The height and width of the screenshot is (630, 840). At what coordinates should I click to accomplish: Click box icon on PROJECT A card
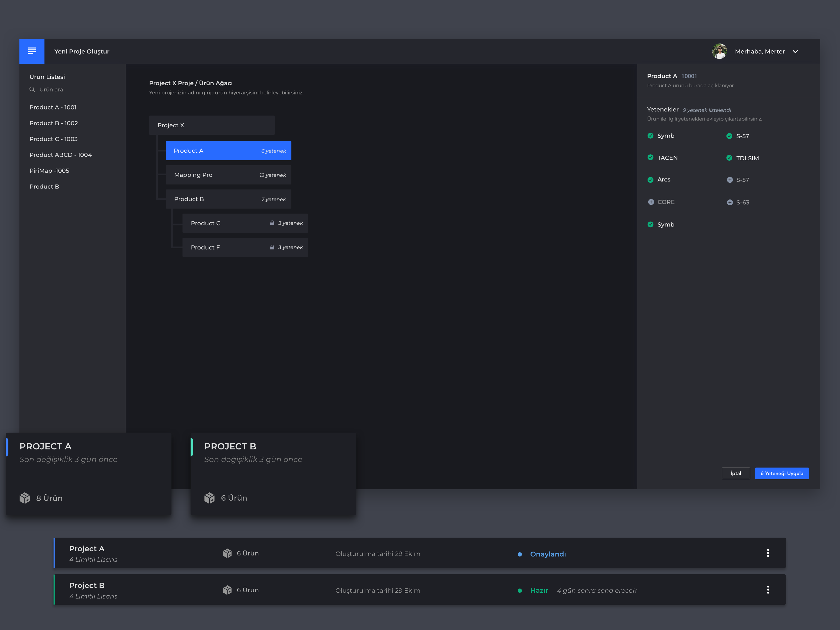(25, 498)
